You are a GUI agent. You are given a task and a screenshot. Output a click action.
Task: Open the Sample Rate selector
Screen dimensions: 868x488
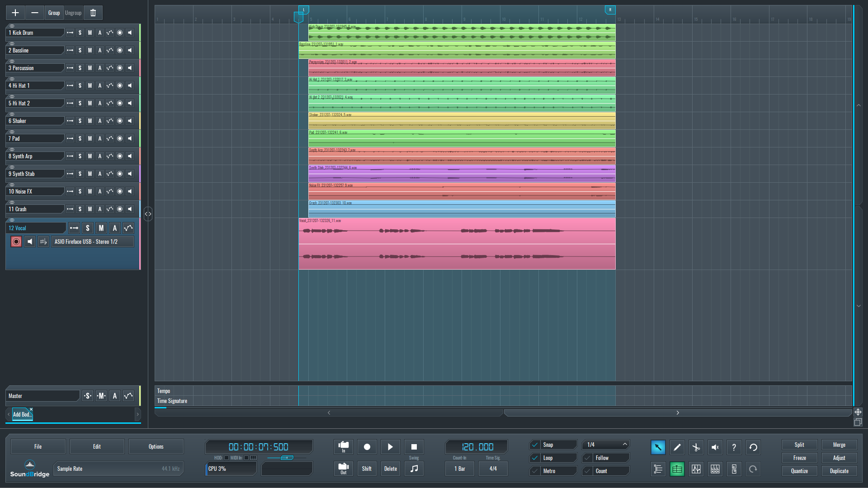point(118,469)
